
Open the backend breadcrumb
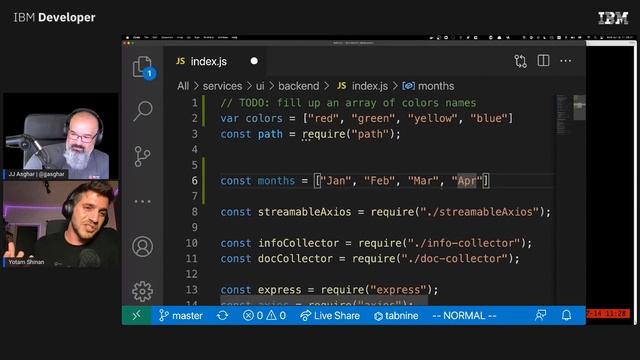click(x=299, y=86)
